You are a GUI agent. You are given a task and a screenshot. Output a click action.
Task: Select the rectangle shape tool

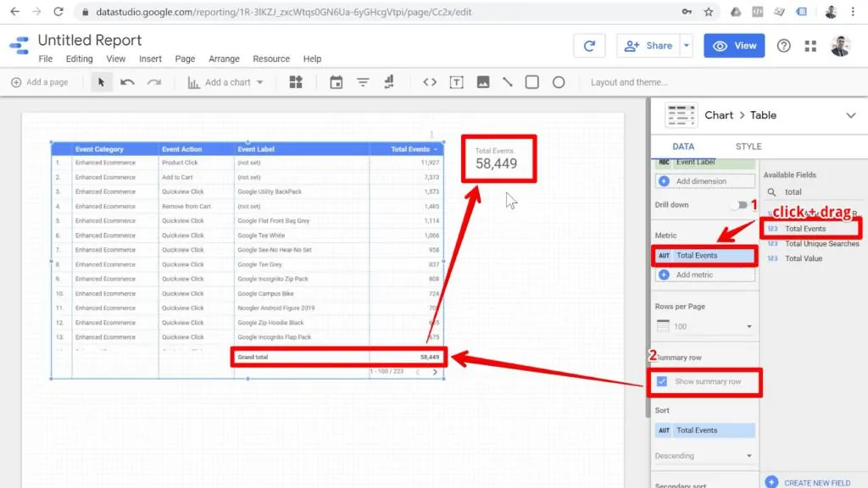tap(533, 82)
